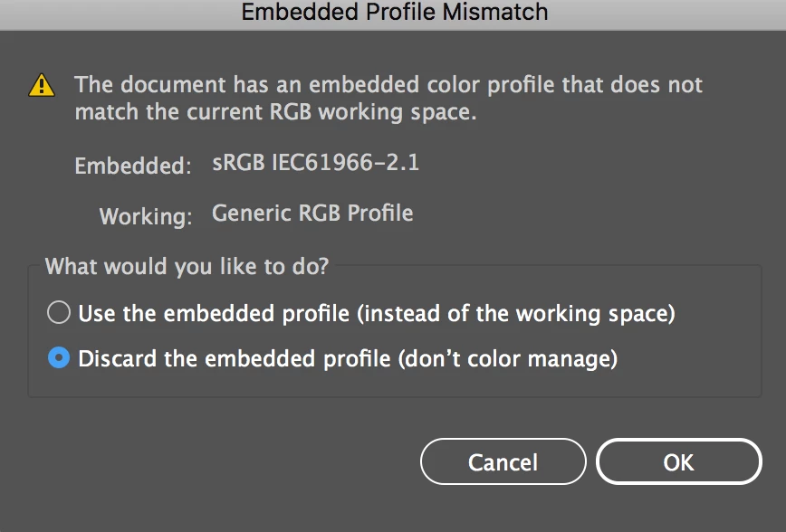Screen dimensions: 786x532
Task: Click the yellow warning triangle icon
Action: (x=42, y=85)
